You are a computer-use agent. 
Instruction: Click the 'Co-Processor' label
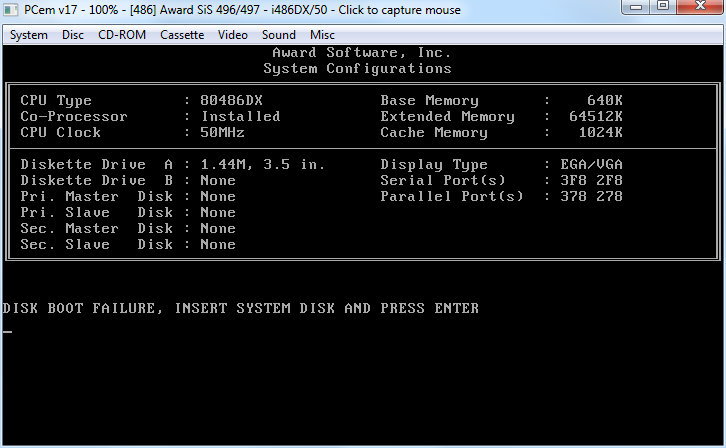[x=74, y=116]
